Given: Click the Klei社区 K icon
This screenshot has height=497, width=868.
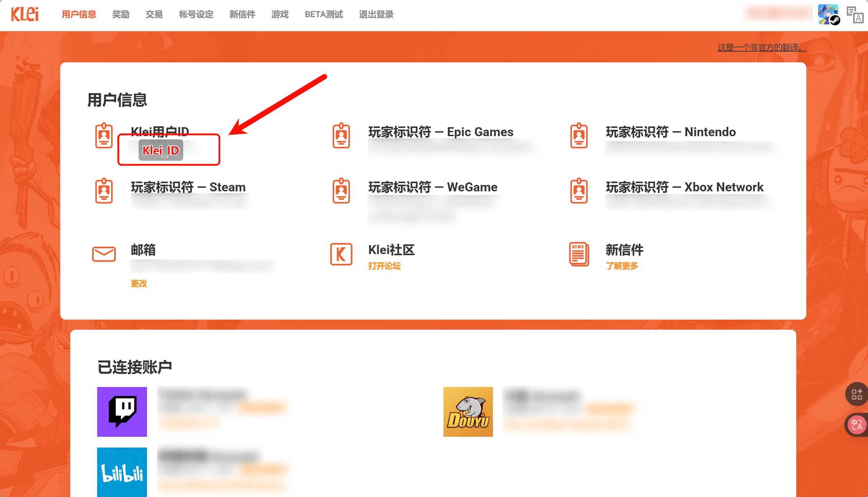Looking at the screenshot, I should click(341, 254).
